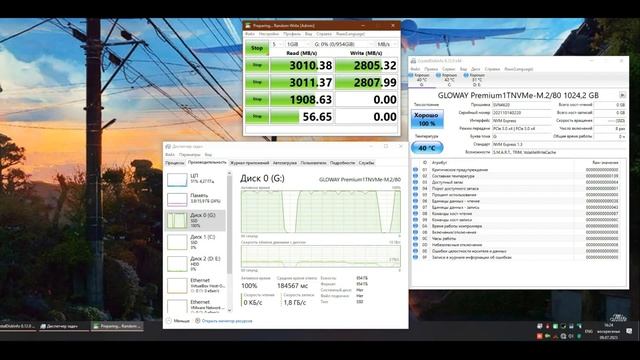Open the Файл menu in Task Manager
640x360 pixels.
coord(170,155)
